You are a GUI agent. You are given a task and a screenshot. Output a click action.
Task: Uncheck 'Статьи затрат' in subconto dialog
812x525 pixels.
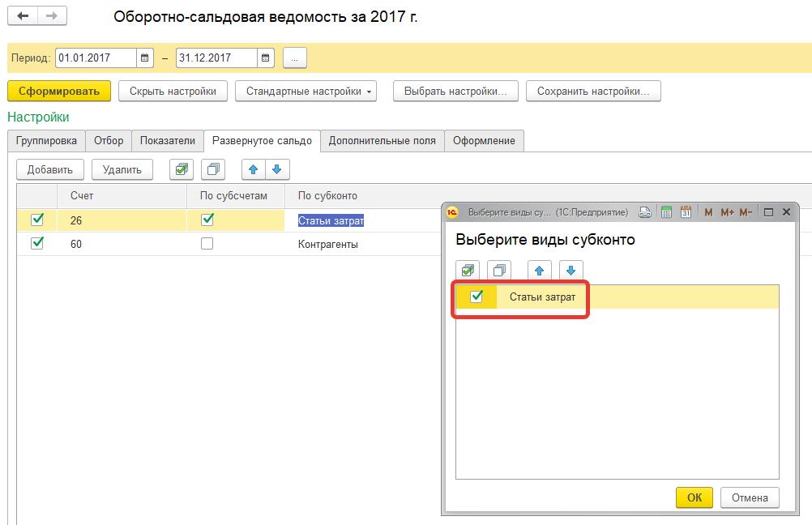coord(477,297)
